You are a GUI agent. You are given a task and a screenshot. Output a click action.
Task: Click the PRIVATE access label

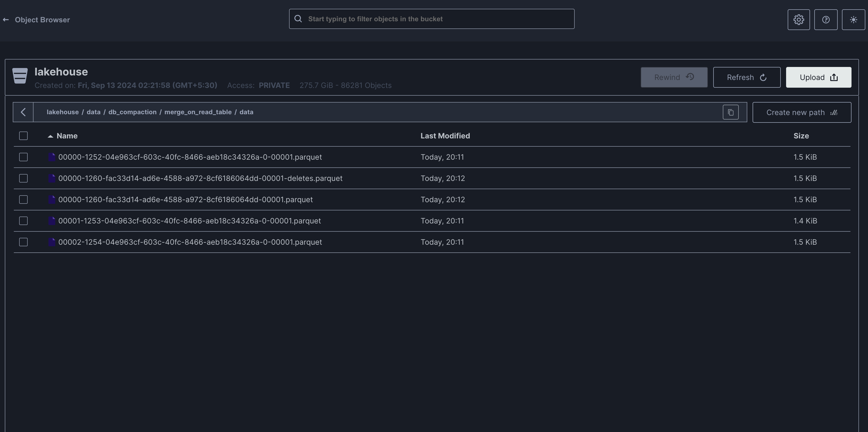[274, 85]
